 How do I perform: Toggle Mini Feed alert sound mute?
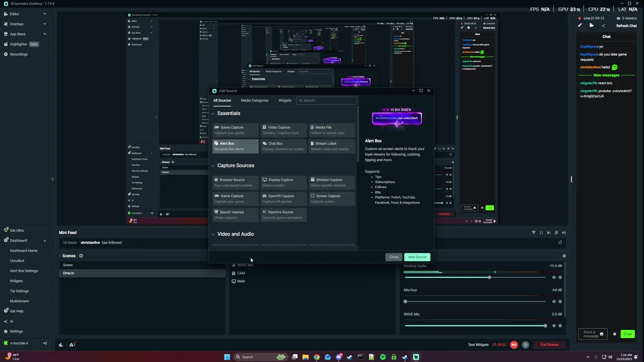tap(556, 233)
